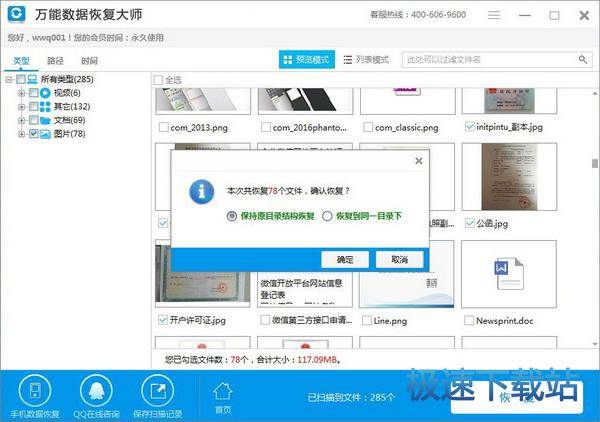Toggle 其它(132) tree checkbox

(x=34, y=106)
